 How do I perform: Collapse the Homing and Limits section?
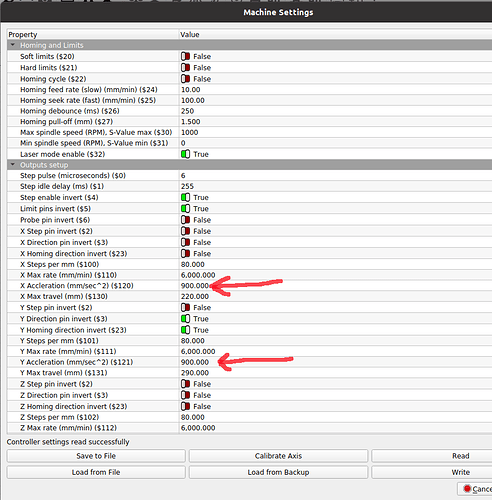click(x=13, y=45)
